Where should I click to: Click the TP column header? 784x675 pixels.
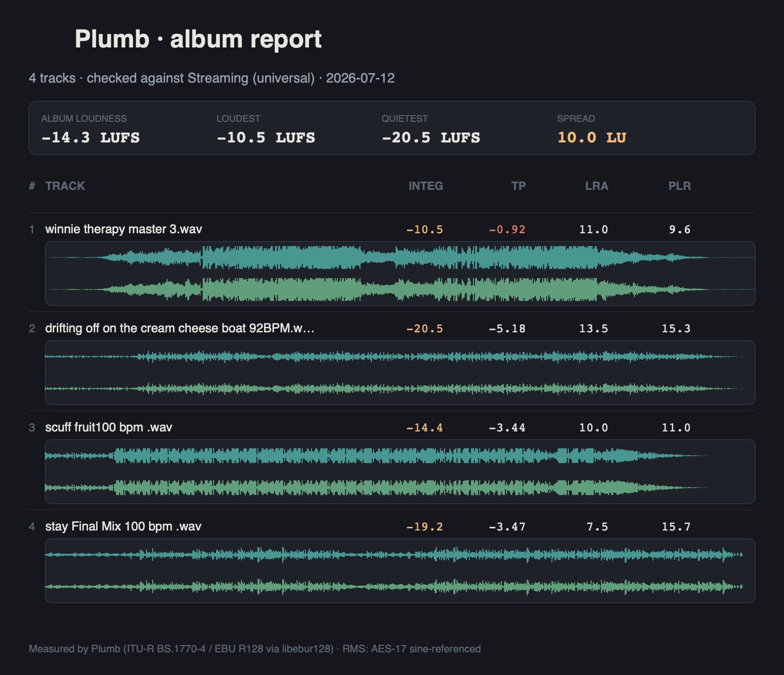pyautogui.click(x=518, y=186)
